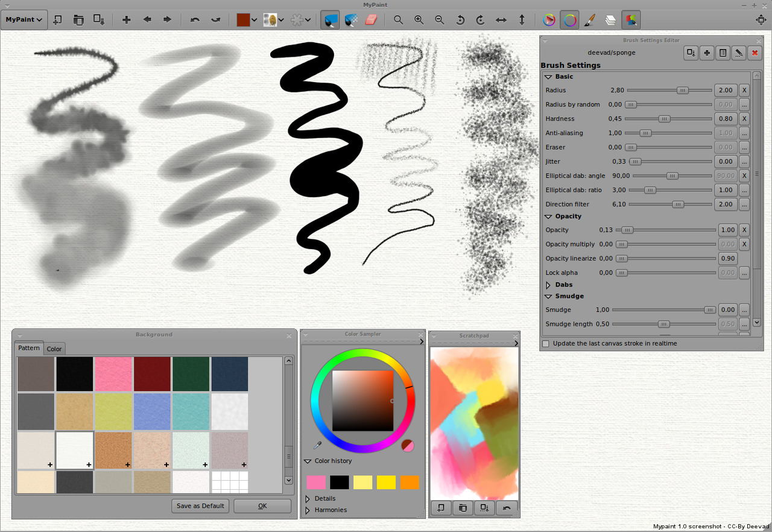The width and height of the screenshot is (772, 532).
Task: Select the Freehand paint tool
Action: click(330, 20)
